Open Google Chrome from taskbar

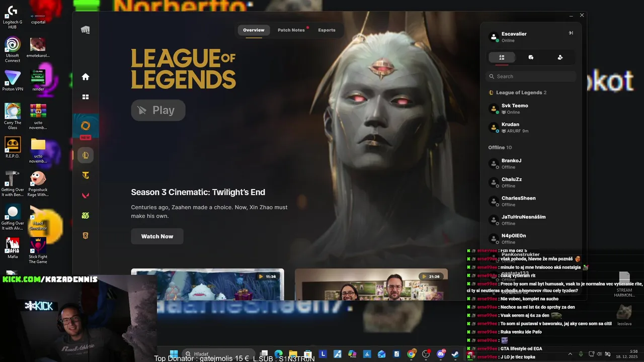tap(412, 354)
